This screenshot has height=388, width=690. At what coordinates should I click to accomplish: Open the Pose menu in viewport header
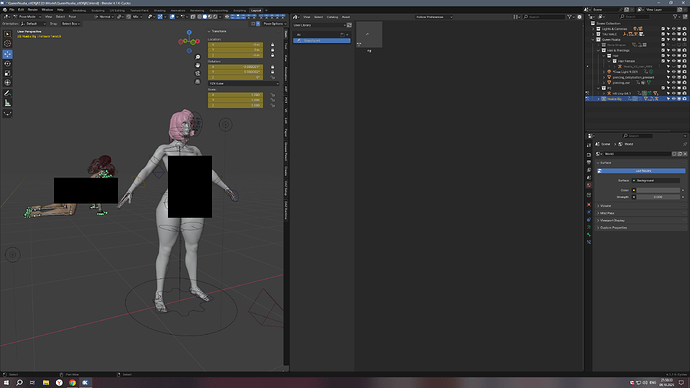click(72, 17)
